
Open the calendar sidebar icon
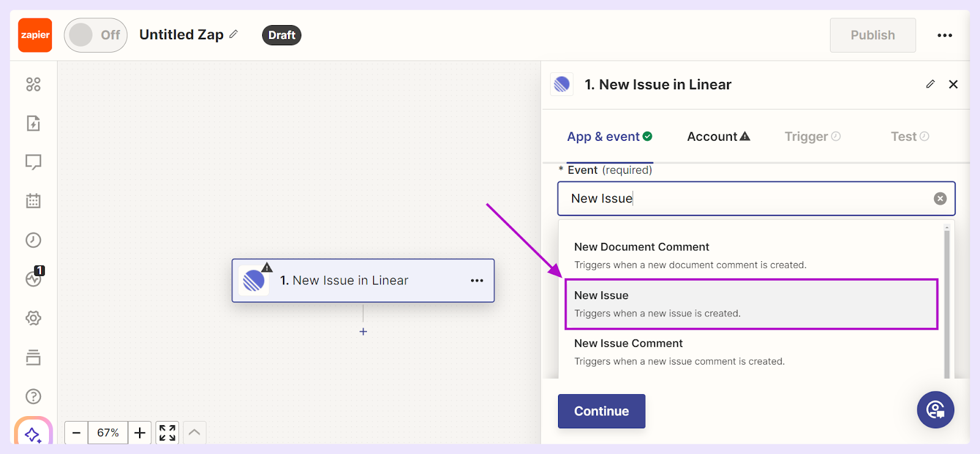pos(33,201)
